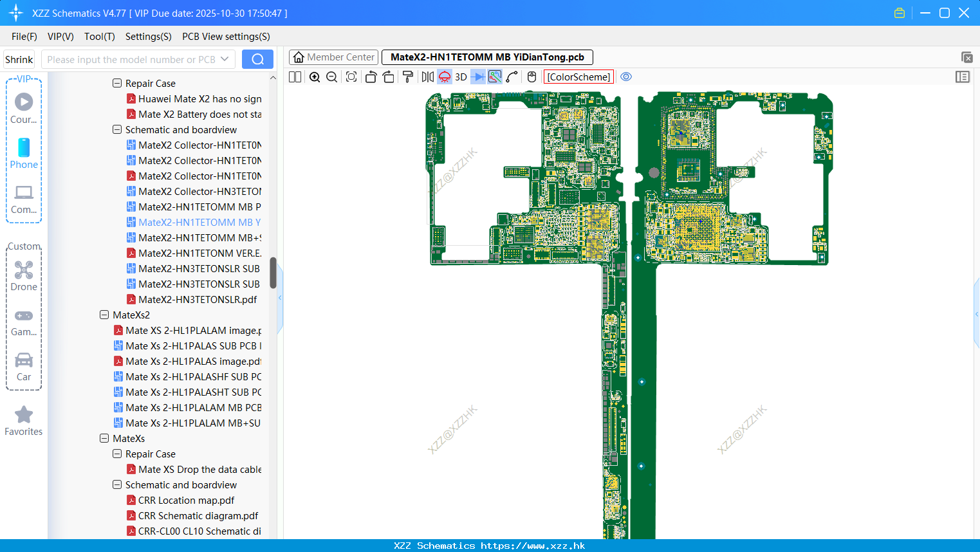The height and width of the screenshot is (552, 980).
Task: Collapse MateX2 Schematic and boardview folder
Action: pyautogui.click(x=117, y=129)
